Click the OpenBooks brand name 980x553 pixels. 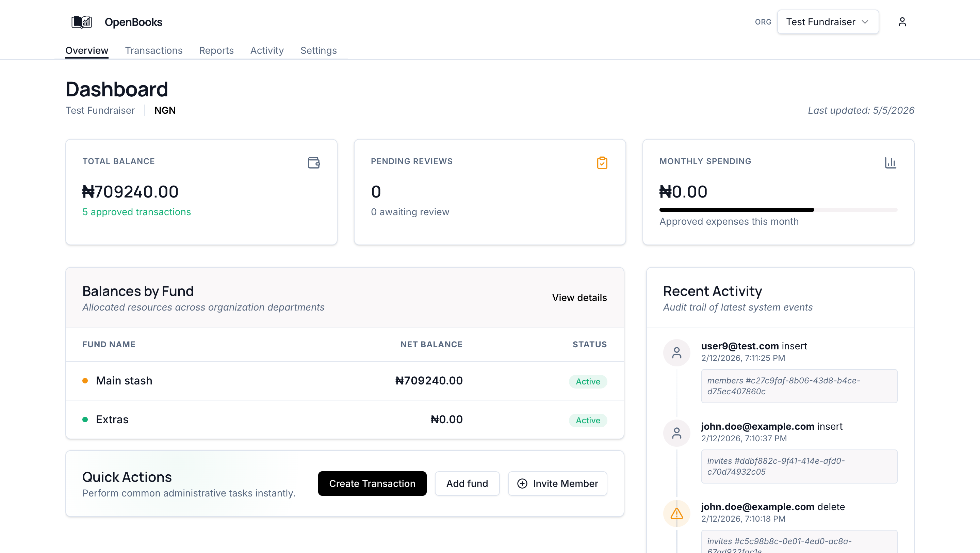(x=133, y=22)
